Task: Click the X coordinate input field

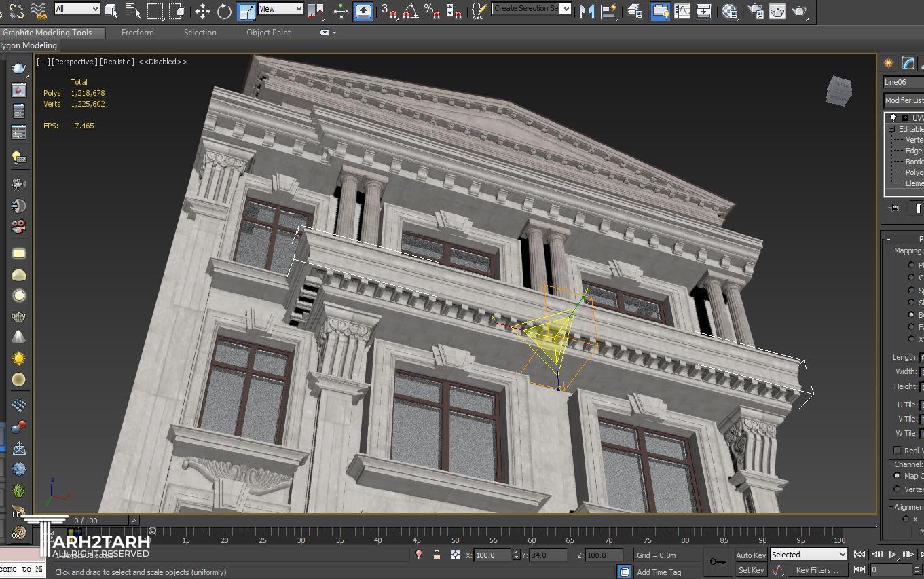Action: coord(492,555)
